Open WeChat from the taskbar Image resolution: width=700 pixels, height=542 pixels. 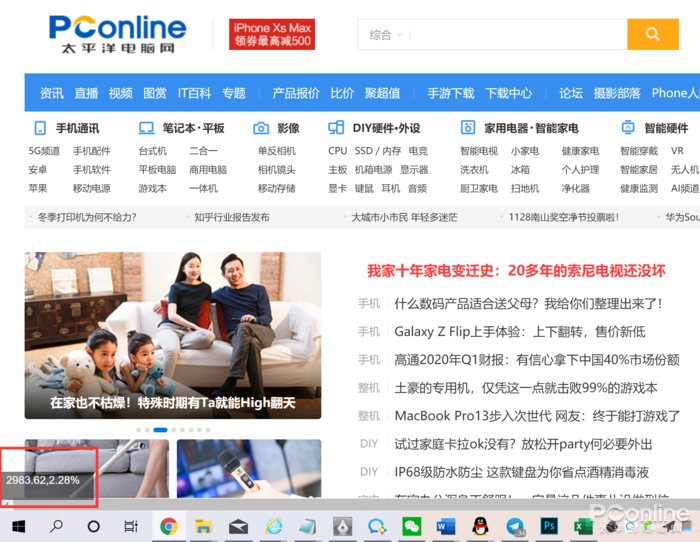(x=411, y=526)
